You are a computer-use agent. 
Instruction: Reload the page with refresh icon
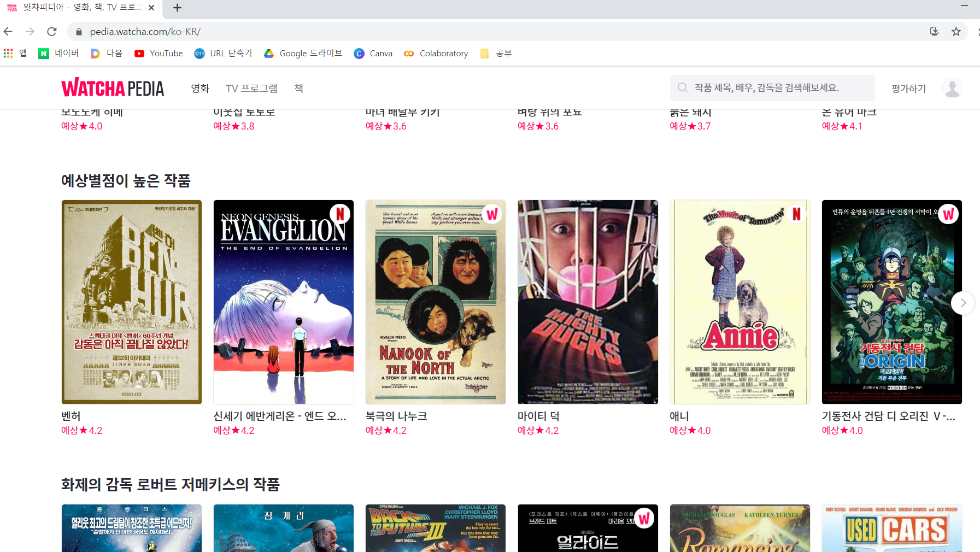point(52,32)
